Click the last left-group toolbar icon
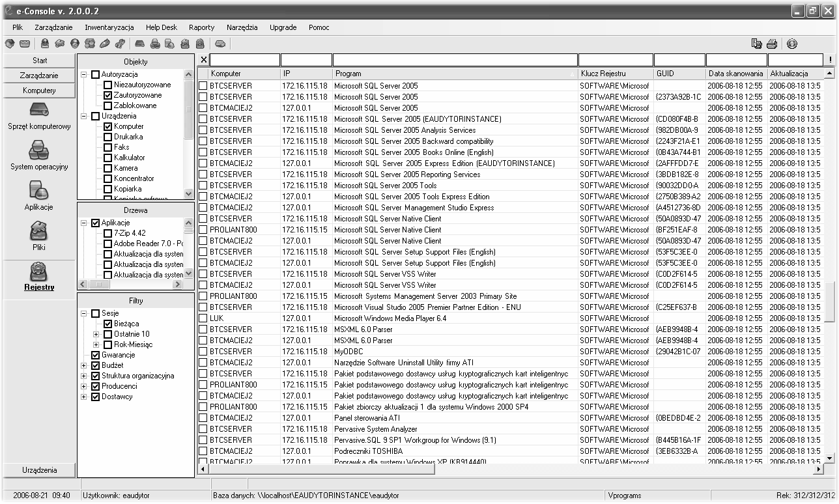The width and height of the screenshot is (839, 504). pyautogui.click(x=220, y=44)
